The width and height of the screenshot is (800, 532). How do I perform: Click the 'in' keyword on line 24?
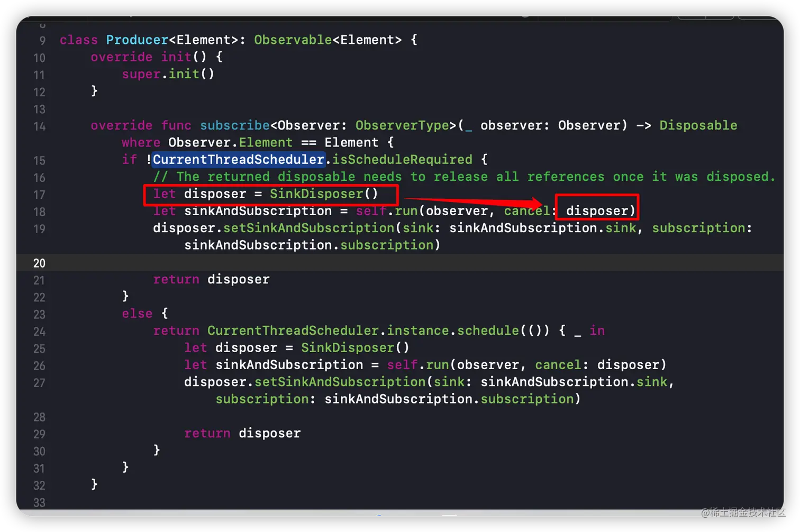tap(597, 331)
